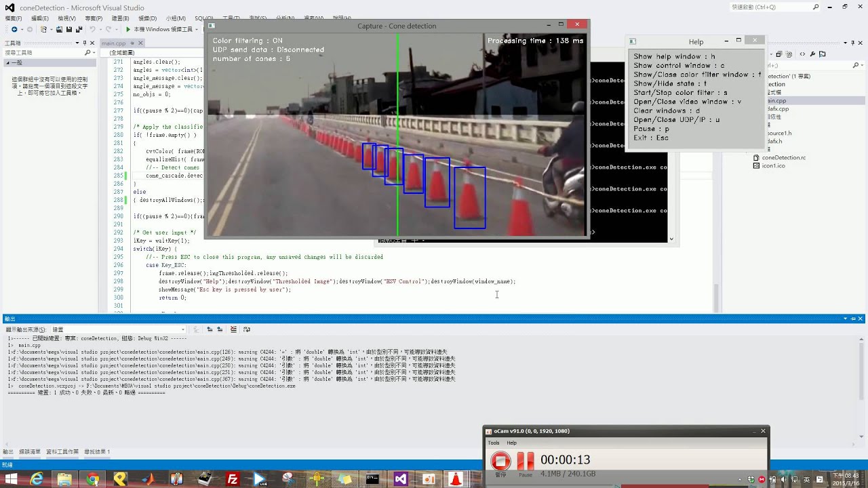Toggle word wrap in the Output panel

[x=247, y=329]
